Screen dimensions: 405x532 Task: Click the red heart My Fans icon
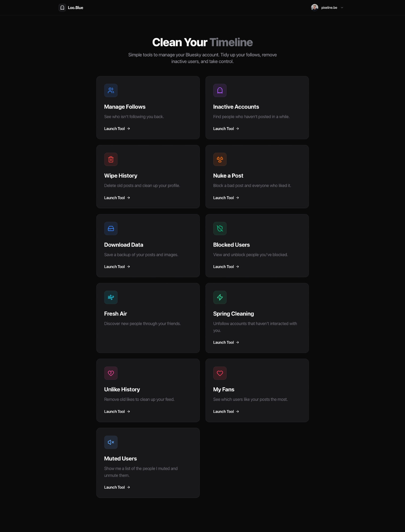click(220, 373)
